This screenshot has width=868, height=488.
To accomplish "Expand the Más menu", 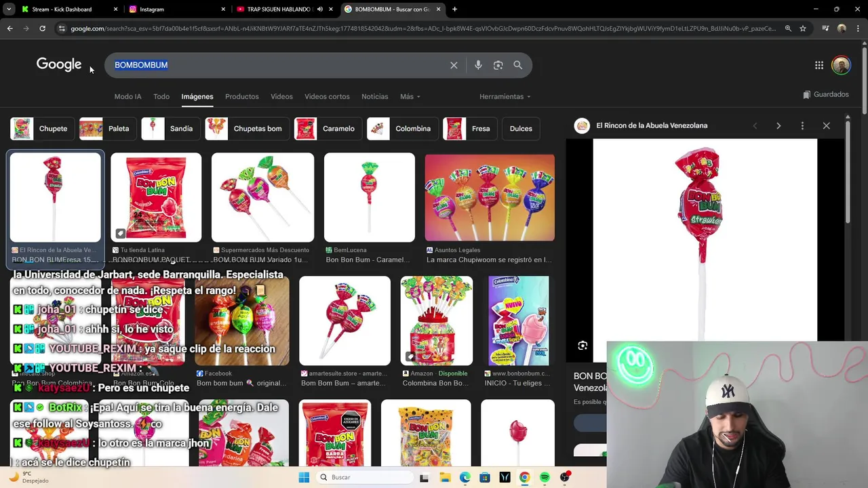I will [410, 96].
